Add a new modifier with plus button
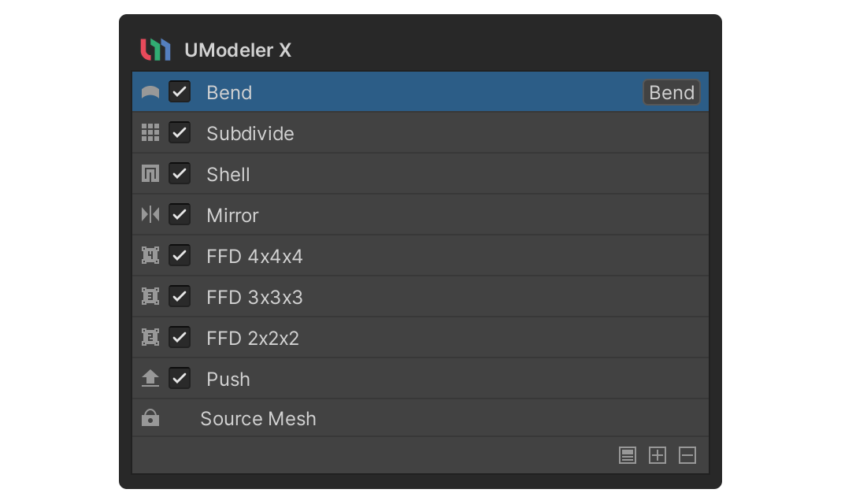This screenshot has width=841, height=504. click(658, 455)
